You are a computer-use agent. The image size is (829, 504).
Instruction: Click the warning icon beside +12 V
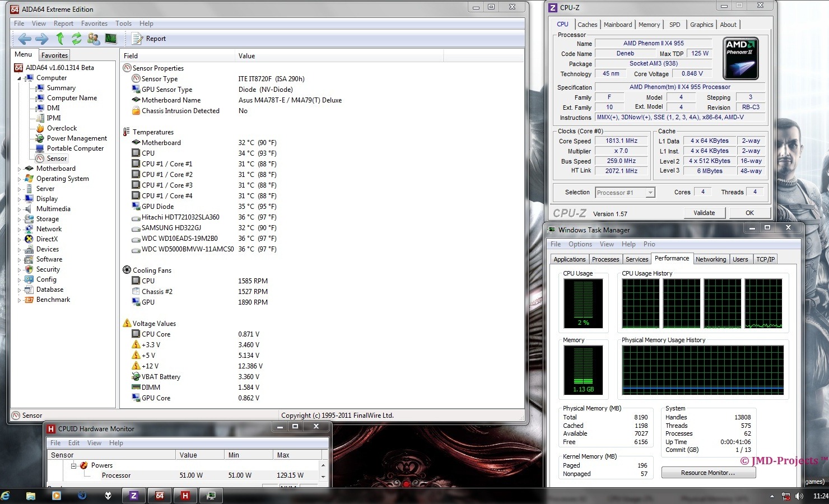coord(136,366)
